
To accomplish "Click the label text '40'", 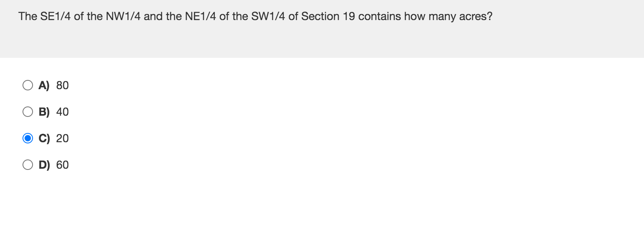I will (63, 111).
